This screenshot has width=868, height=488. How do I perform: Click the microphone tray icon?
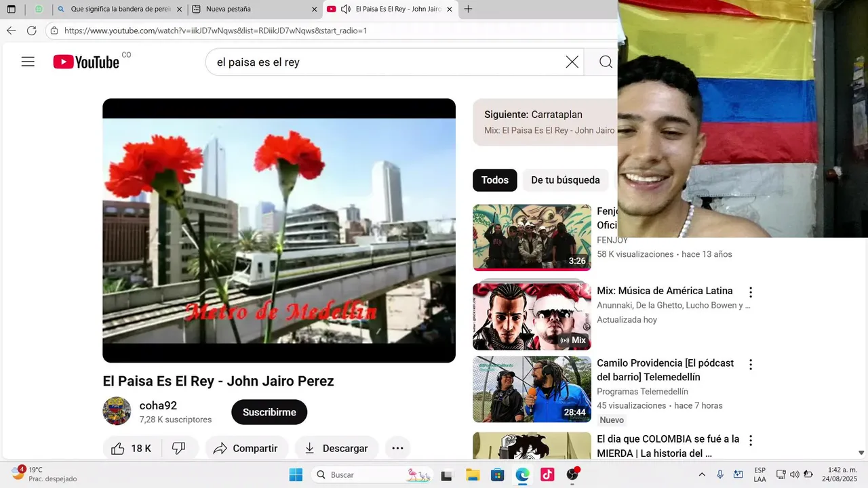720,474
